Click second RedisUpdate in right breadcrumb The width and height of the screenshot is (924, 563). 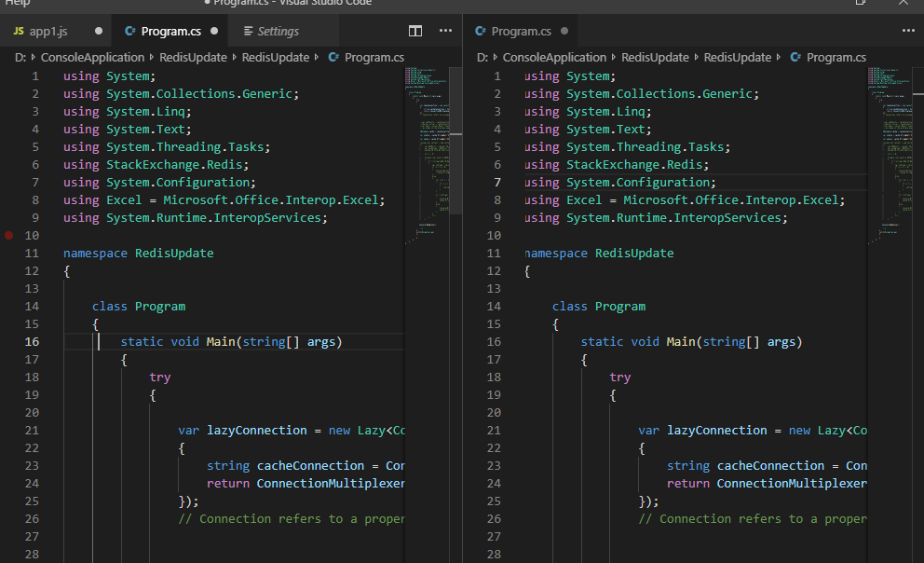(x=737, y=57)
